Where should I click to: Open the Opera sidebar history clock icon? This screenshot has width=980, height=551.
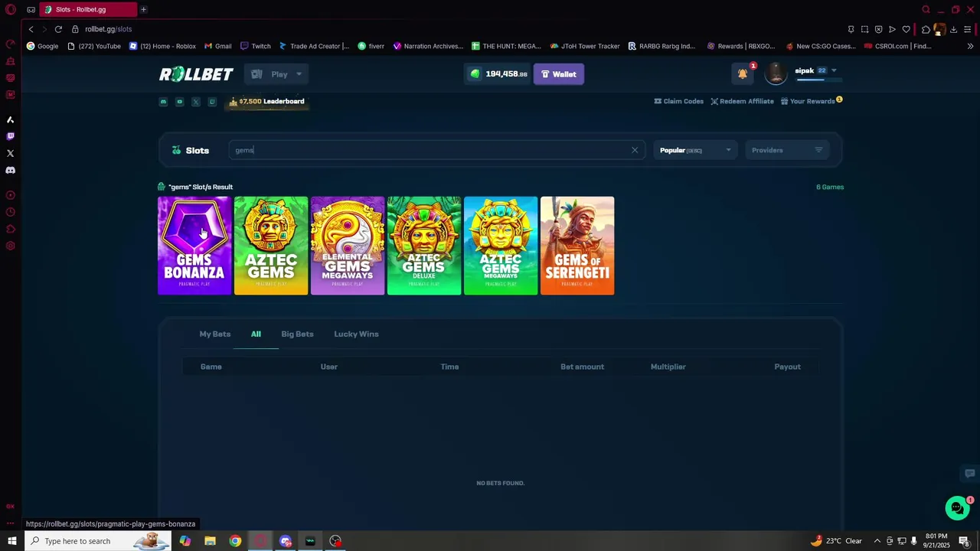[11, 212]
